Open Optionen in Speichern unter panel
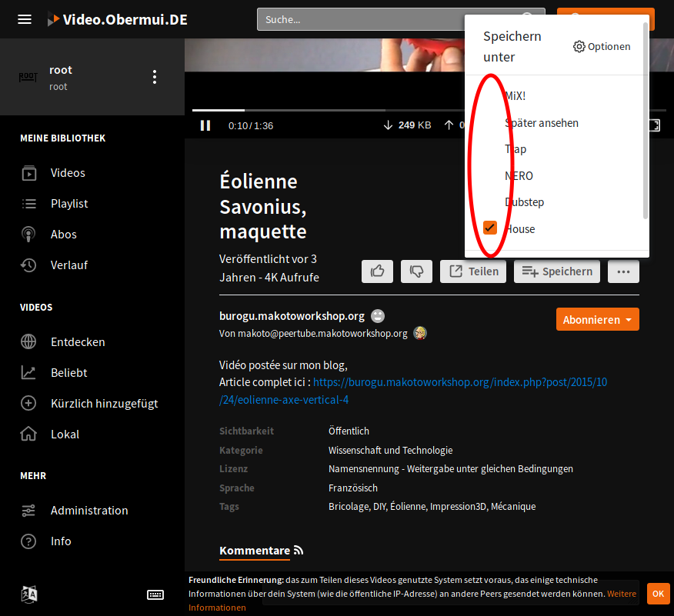Viewport: 674px width, 616px height. pos(602,46)
